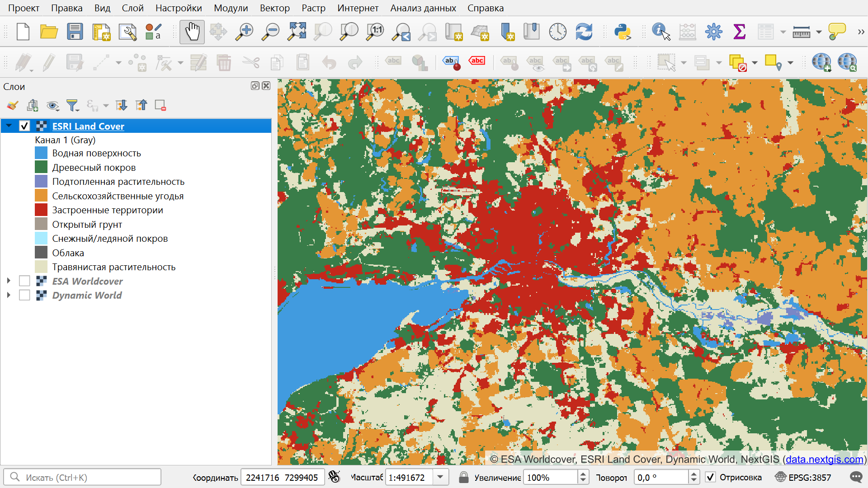Open the Масштаб scale dropdown
The image size is (868, 488).
pos(440,477)
